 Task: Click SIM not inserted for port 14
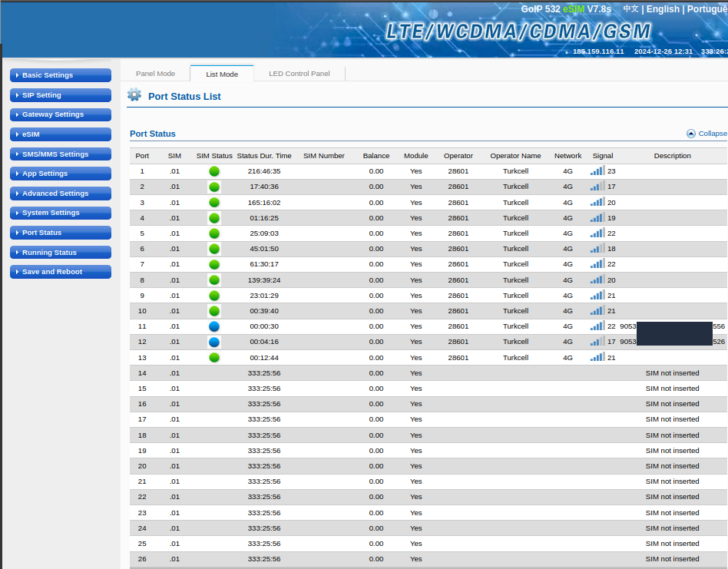(x=672, y=373)
